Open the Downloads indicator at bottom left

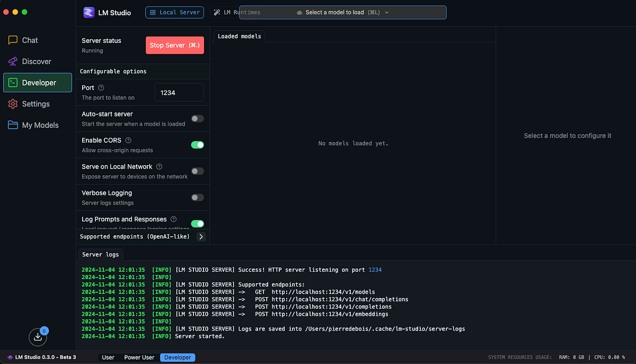[37, 336]
